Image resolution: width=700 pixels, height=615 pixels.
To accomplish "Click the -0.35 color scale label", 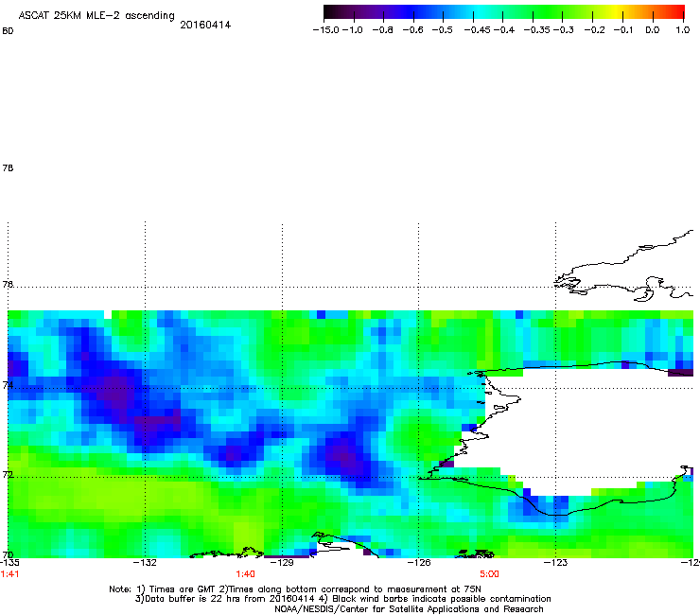I will pos(537,30).
